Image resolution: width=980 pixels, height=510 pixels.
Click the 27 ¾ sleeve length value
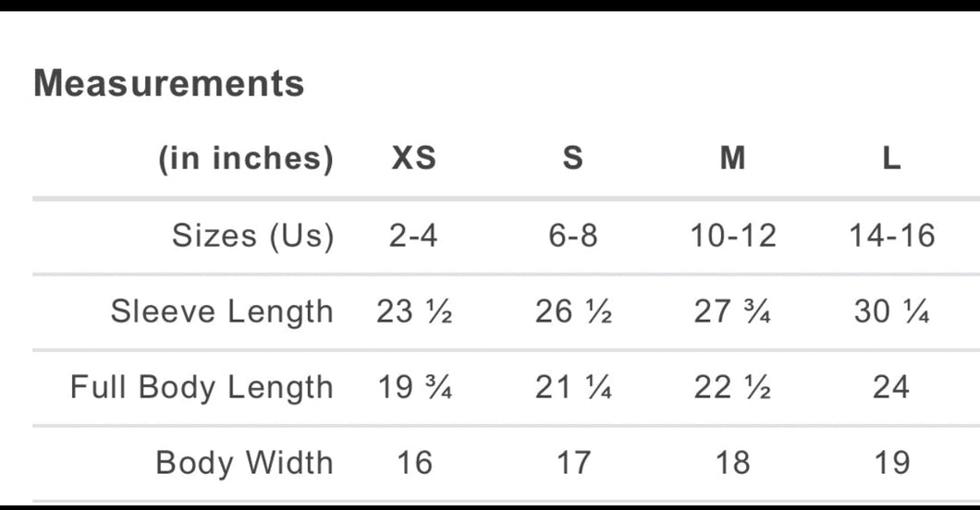coord(733,311)
